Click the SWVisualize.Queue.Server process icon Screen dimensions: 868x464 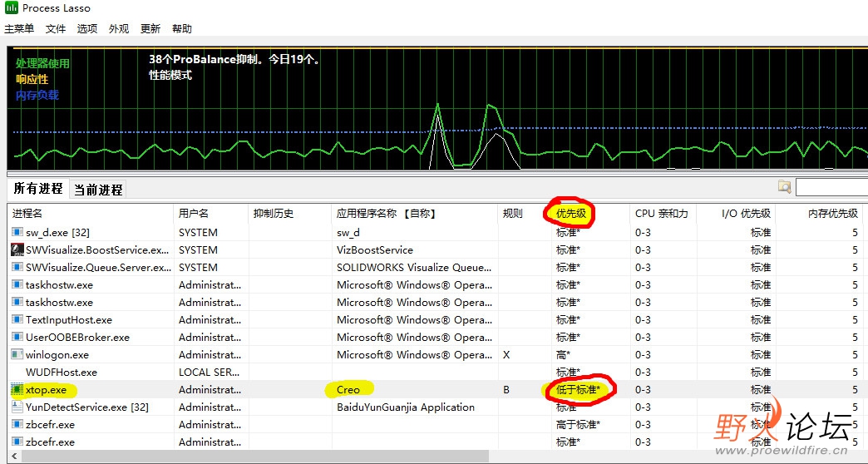17,268
